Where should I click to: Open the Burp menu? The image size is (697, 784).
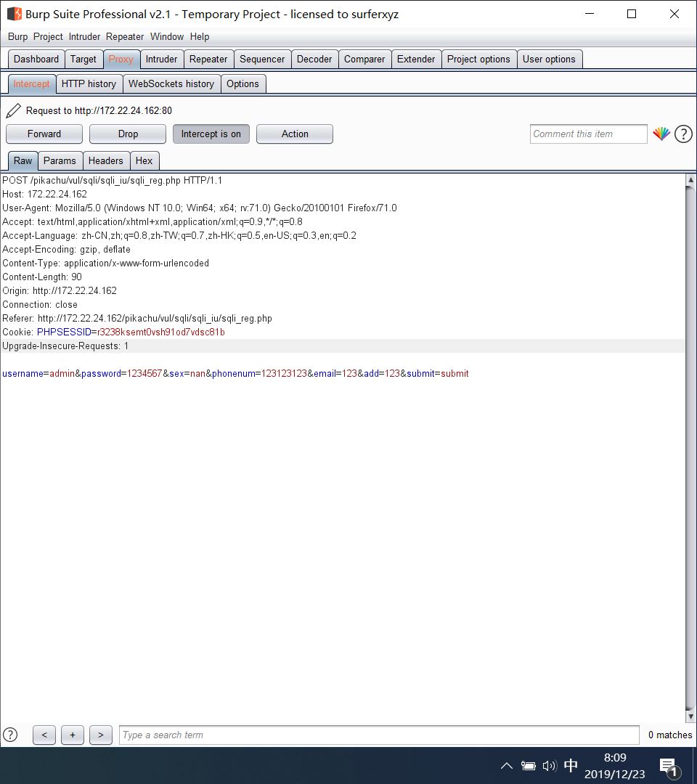click(17, 36)
